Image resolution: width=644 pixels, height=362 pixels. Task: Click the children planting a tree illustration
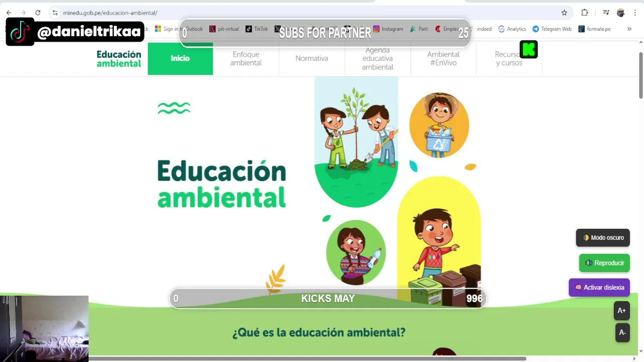(356, 142)
